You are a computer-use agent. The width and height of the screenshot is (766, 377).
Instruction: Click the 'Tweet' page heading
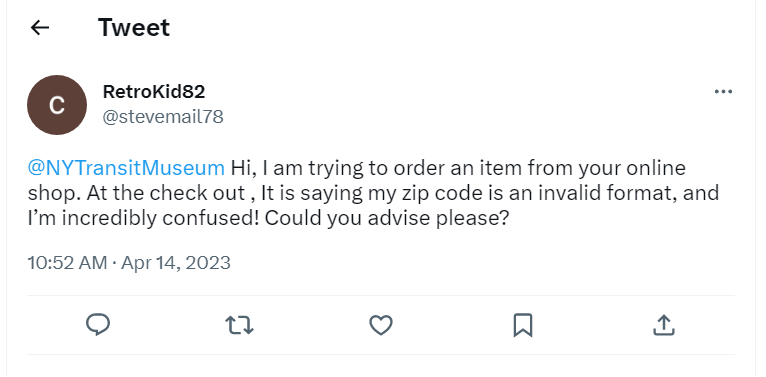coord(133,27)
